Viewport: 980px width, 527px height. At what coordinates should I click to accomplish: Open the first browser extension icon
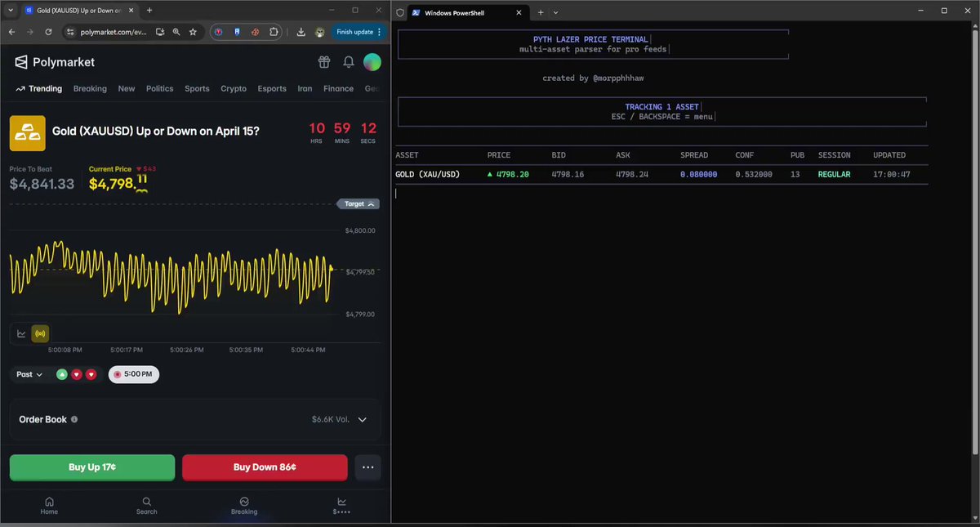(x=218, y=32)
